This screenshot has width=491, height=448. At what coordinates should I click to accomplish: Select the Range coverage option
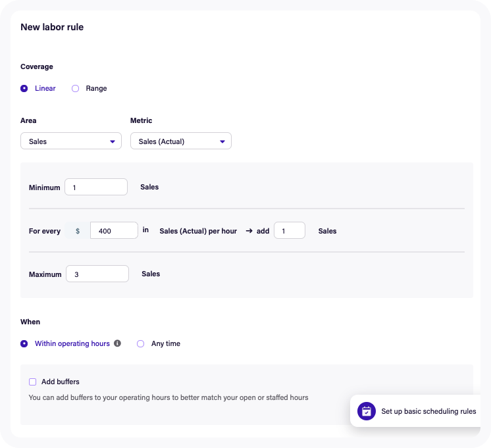click(75, 88)
